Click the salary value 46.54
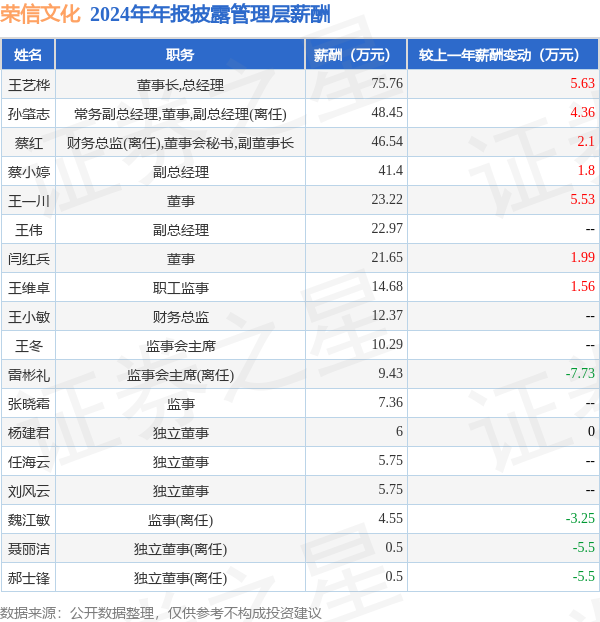This screenshot has width=600, height=622. [387, 141]
